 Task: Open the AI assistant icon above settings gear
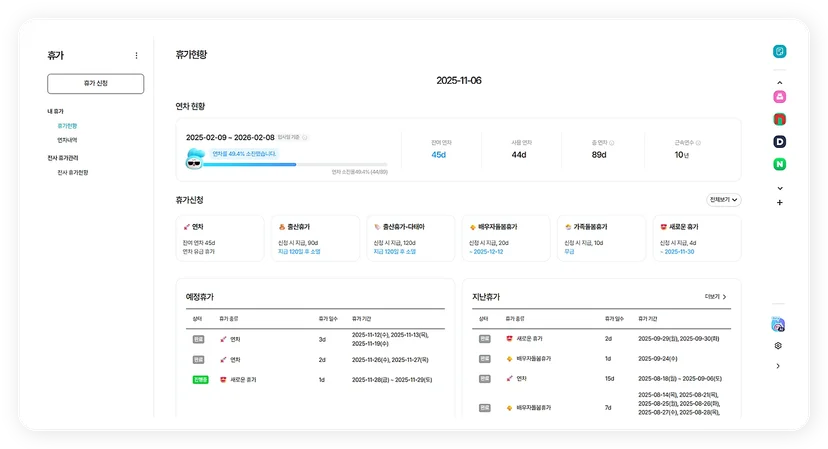point(778,324)
